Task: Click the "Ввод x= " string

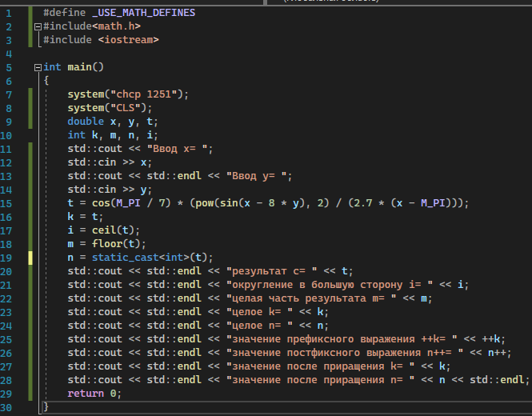Action: (177, 149)
